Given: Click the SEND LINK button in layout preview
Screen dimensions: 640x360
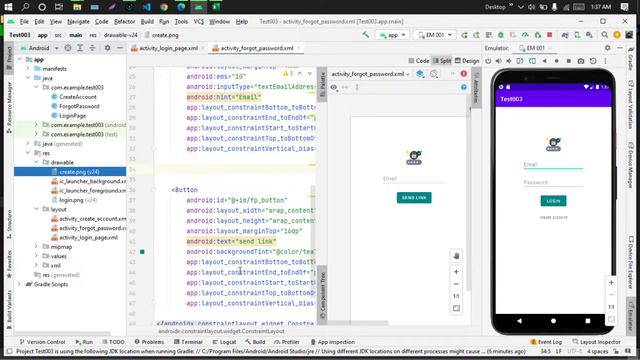Looking at the screenshot, I should click(x=414, y=198).
